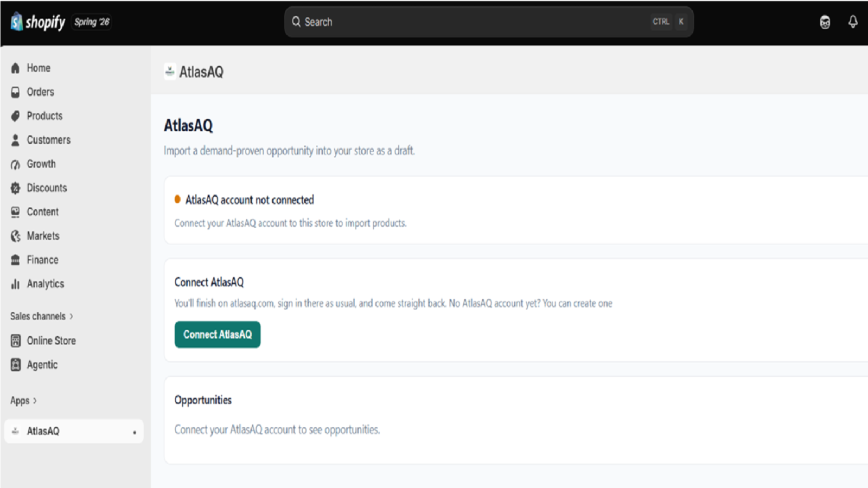Navigate to Markets
Image resolution: width=868 pixels, height=488 pixels.
point(43,236)
